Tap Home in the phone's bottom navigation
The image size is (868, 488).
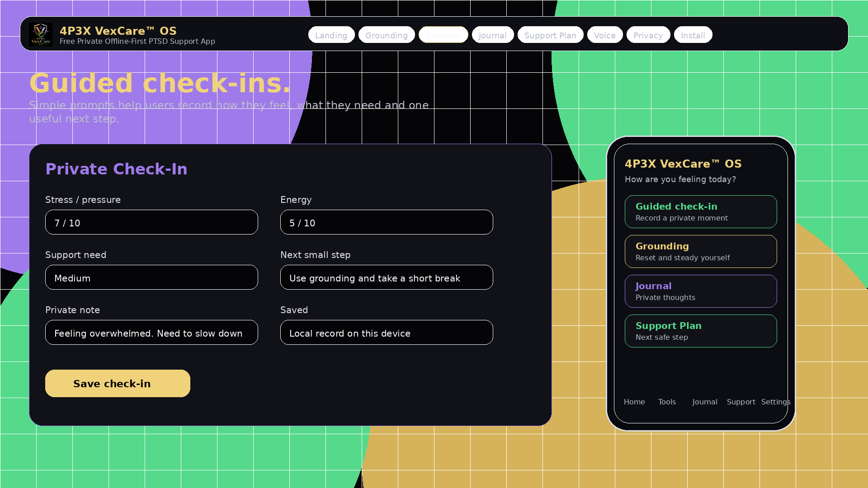[634, 402]
